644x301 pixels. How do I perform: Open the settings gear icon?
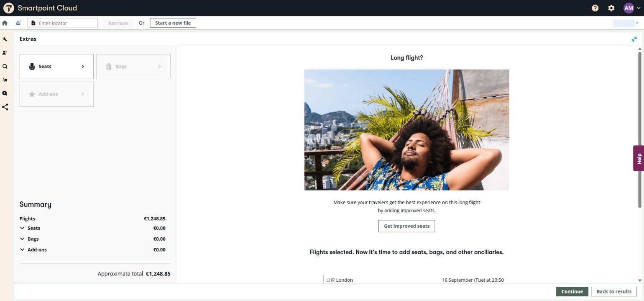tap(611, 8)
